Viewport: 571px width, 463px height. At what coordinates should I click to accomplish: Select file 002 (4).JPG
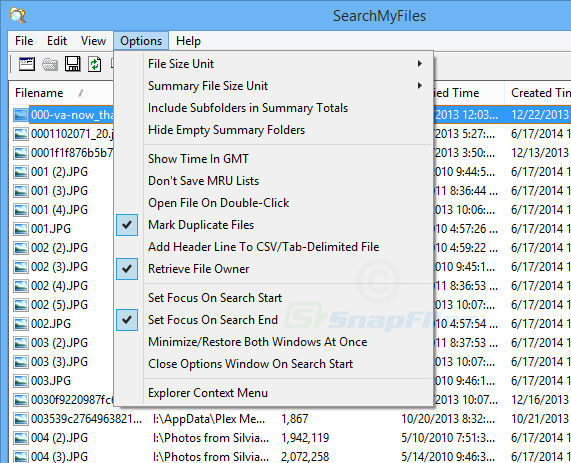pos(59,286)
